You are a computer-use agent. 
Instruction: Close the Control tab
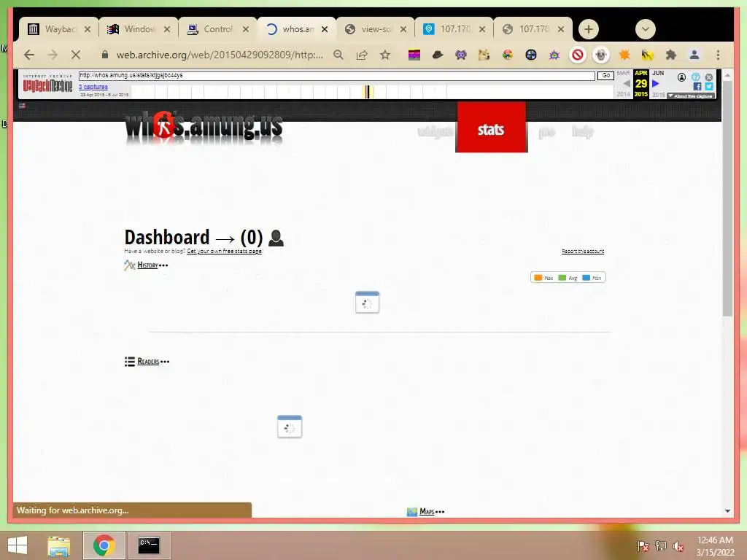pyautogui.click(x=245, y=29)
